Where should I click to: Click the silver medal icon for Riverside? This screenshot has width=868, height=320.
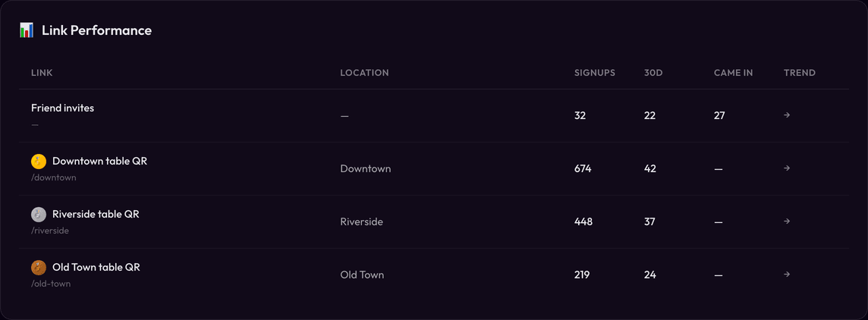(x=39, y=215)
